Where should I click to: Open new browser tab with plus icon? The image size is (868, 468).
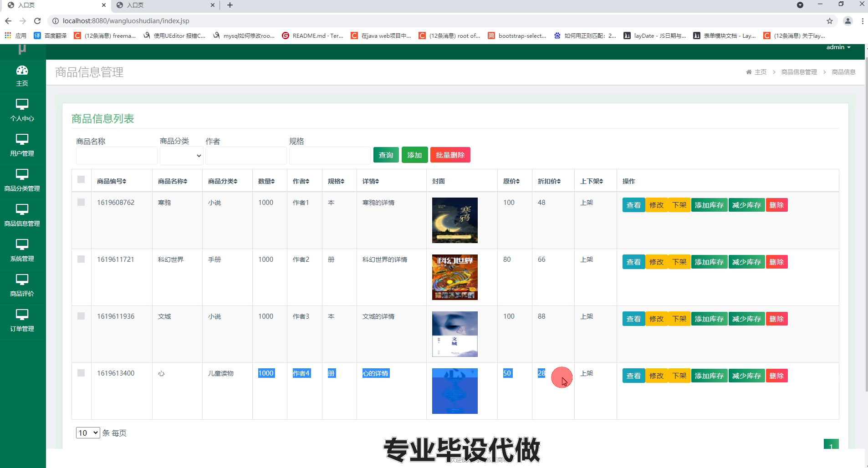tap(230, 5)
